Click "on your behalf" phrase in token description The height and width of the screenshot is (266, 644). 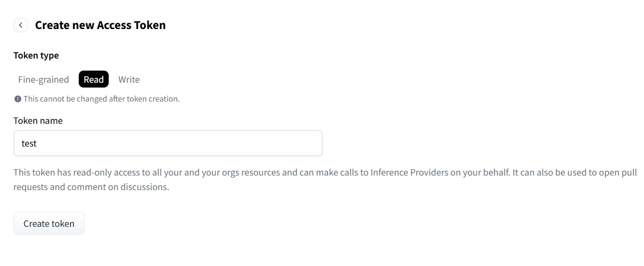(x=480, y=172)
